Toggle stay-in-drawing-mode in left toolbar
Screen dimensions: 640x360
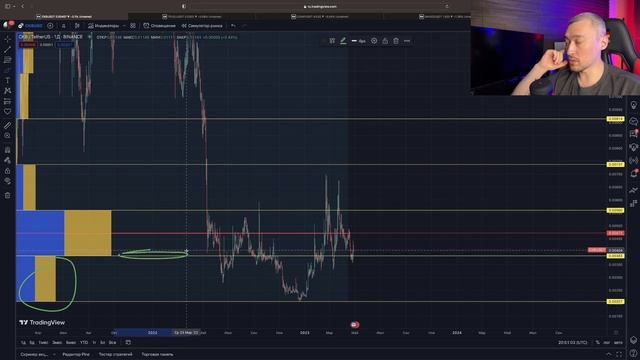[x=7, y=160]
